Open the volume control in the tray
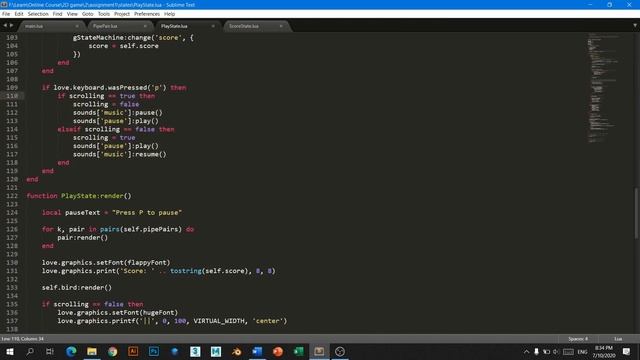The width and height of the screenshot is (640, 360). pos(556,351)
